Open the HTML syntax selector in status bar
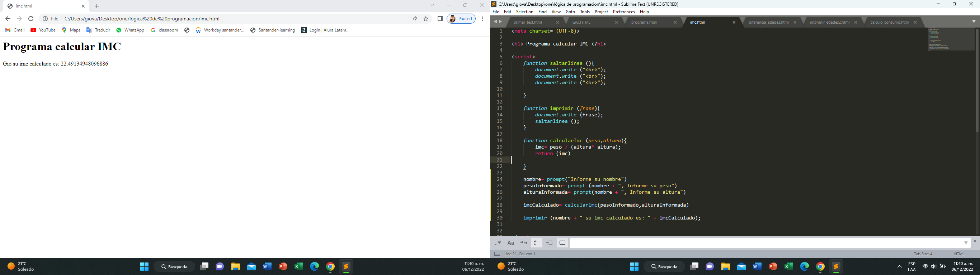The image size is (980, 275). pos(959,254)
